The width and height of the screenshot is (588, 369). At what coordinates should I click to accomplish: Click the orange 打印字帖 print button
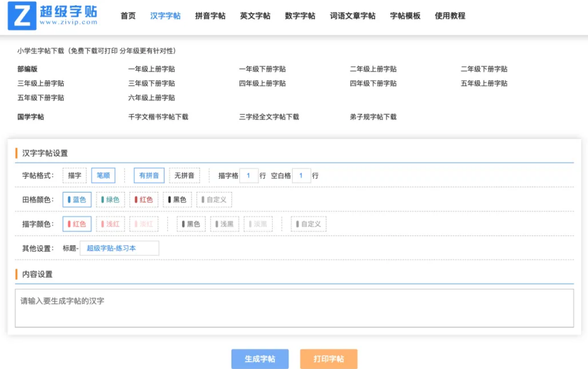tap(329, 359)
